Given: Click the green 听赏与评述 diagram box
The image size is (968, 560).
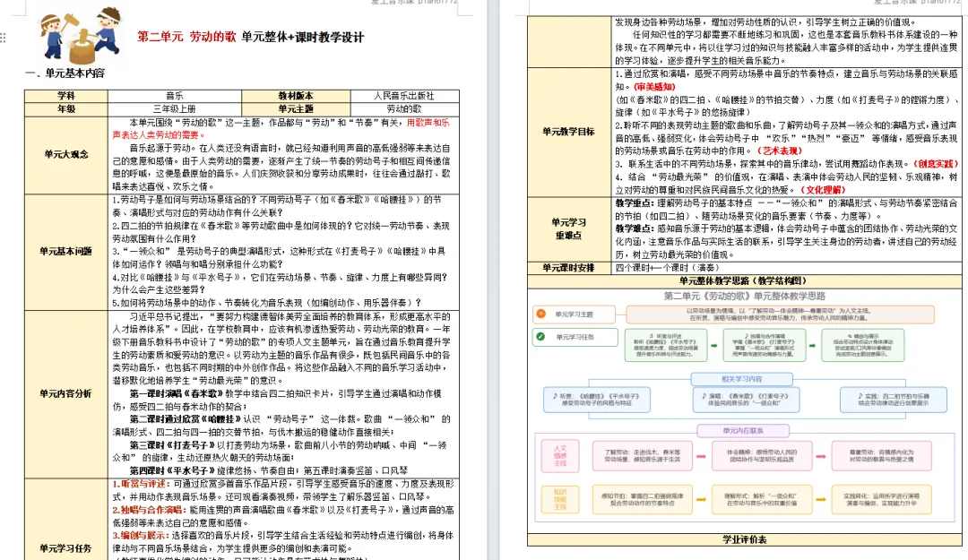Looking at the screenshot, I should [x=665, y=345].
